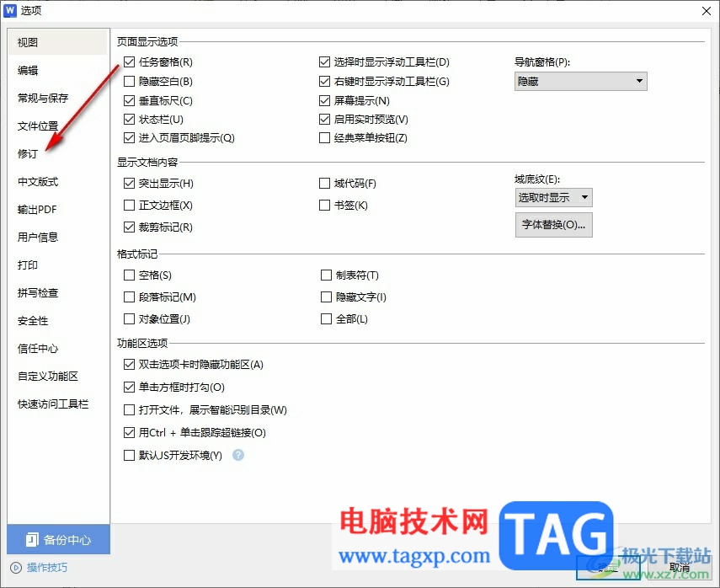720x588 pixels.
Task: Toggle 右键时显示浮动工具栏(G) checkbox
Action: [x=324, y=82]
